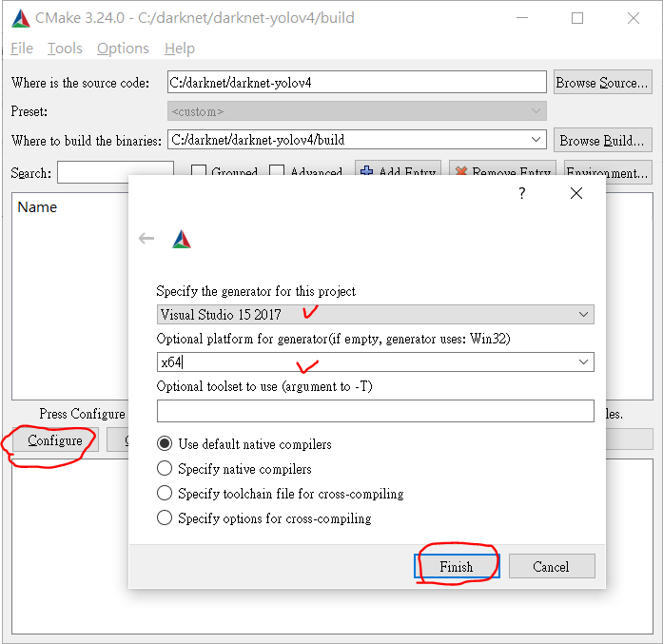Click the back arrow in generator dialog

tap(146, 239)
